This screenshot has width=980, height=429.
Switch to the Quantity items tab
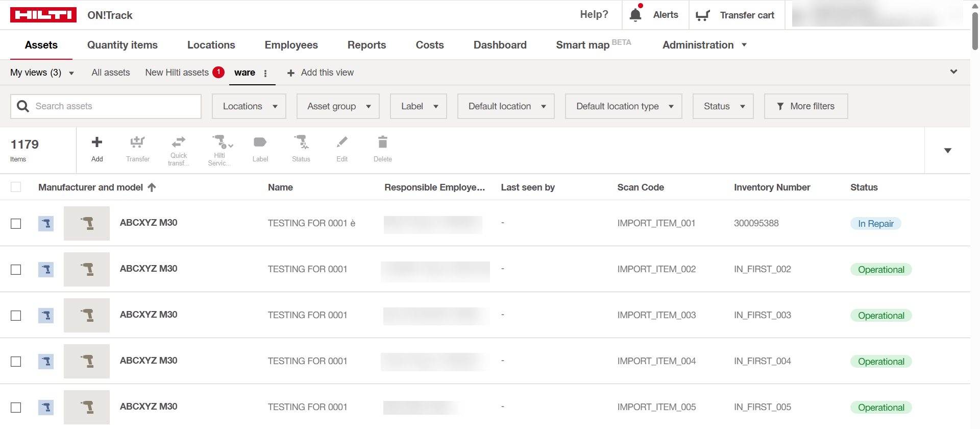click(x=122, y=45)
